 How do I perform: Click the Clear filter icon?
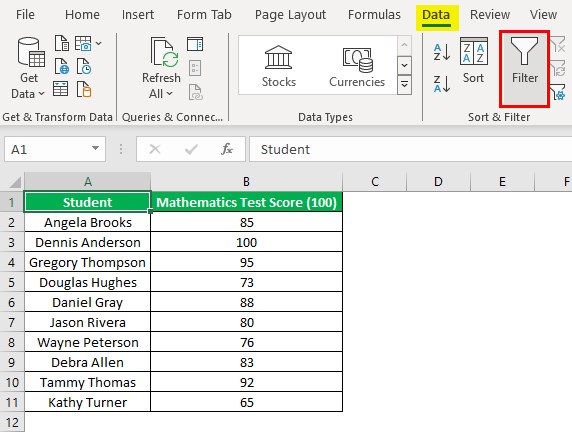pyautogui.click(x=557, y=45)
